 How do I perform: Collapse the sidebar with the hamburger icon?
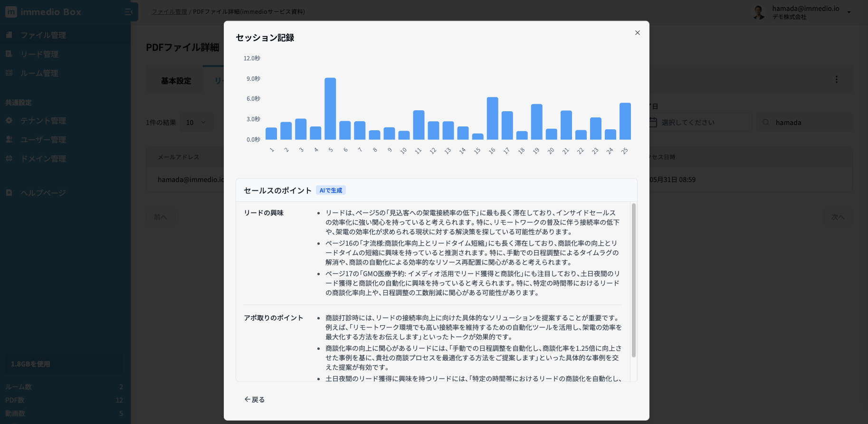coord(128,12)
